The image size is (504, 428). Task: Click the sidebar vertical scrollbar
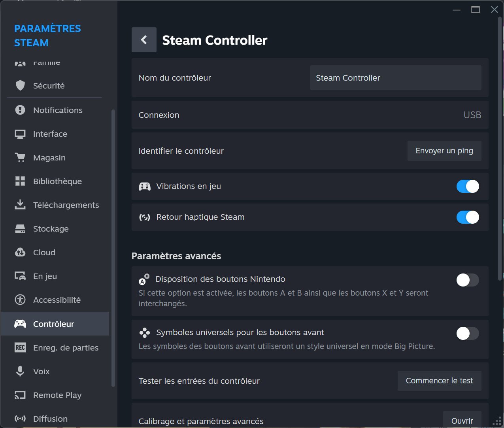pyautogui.click(x=113, y=248)
